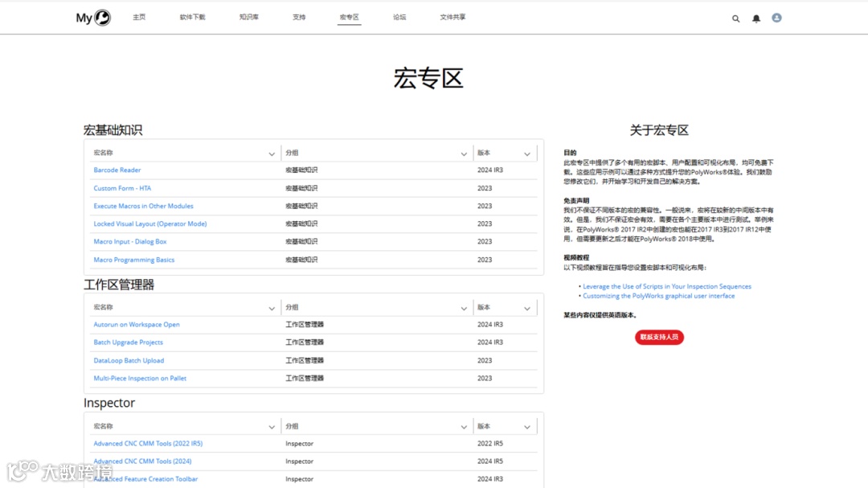Open the 文件共享 menu item
Image resolution: width=868 pixels, height=488 pixels.
[452, 17]
